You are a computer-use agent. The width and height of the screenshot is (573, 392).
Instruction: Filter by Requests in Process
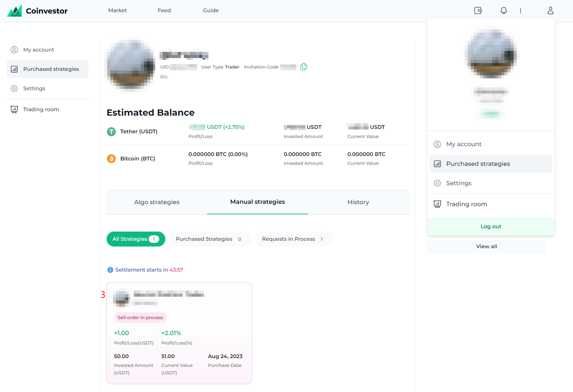pos(294,239)
